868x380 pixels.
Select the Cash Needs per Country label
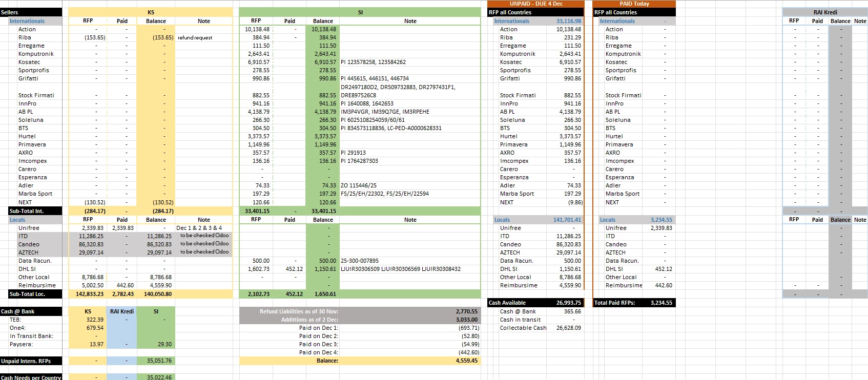(x=31, y=377)
